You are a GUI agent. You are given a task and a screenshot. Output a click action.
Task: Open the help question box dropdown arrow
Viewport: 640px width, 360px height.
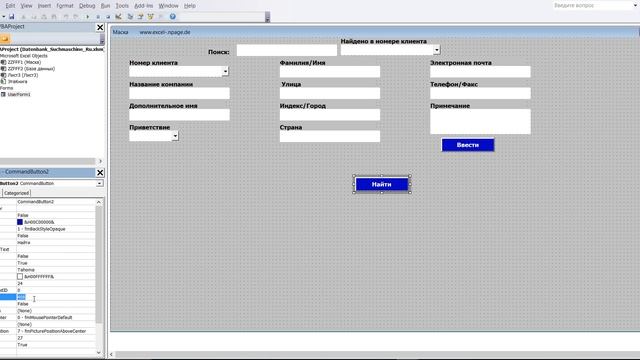[x=636, y=5]
